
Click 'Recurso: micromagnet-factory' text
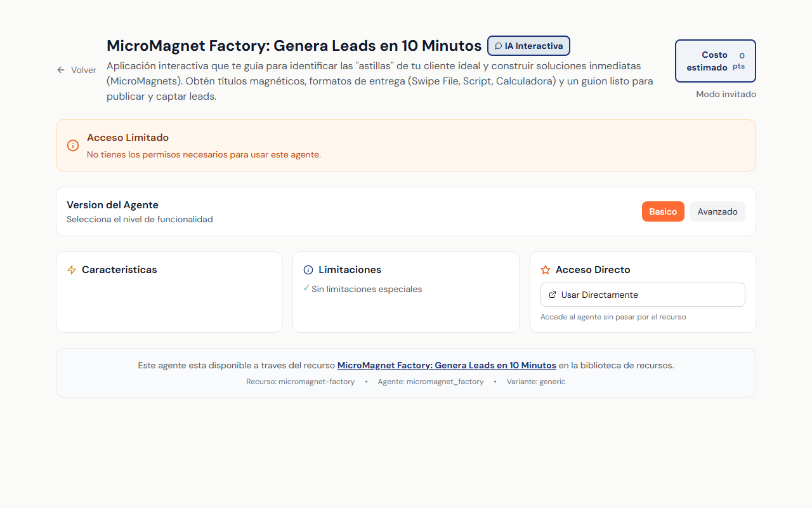301,382
